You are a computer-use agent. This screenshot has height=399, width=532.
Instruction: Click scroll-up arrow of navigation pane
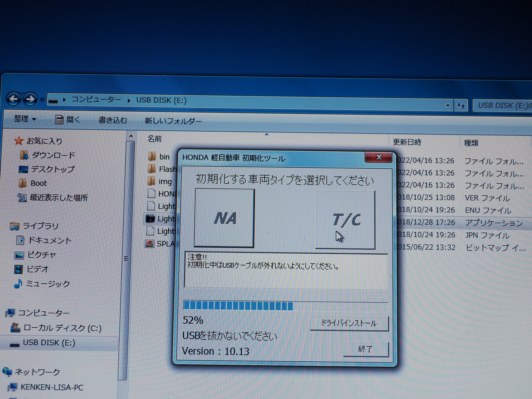tap(131, 136)
